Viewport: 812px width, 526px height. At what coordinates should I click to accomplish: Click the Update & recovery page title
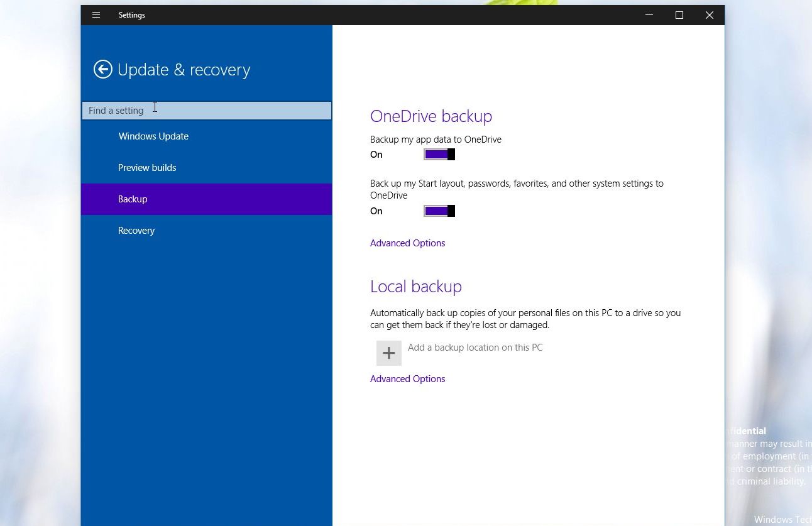tap(184, 70)
